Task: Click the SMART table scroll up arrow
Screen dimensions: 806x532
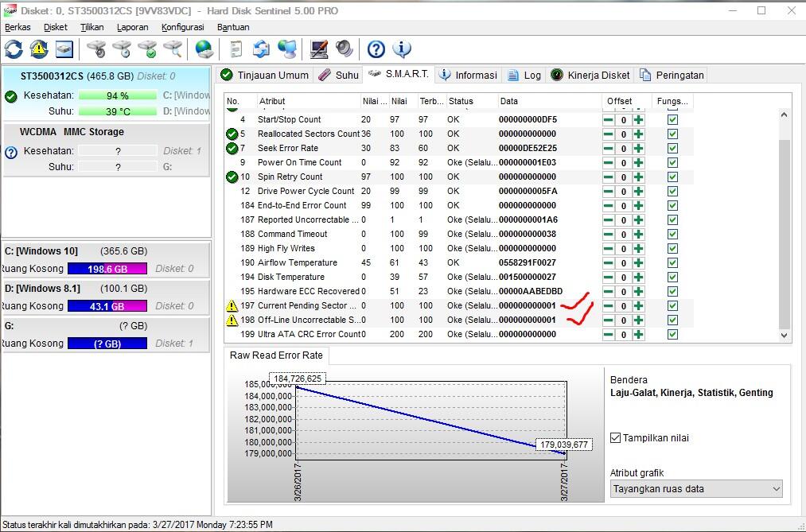Action: point(784,115)
